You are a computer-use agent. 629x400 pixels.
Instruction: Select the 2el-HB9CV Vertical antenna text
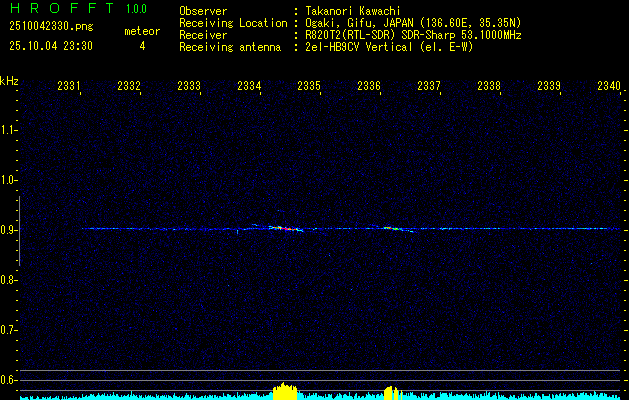pyautogui.click(x=389, y=47)
